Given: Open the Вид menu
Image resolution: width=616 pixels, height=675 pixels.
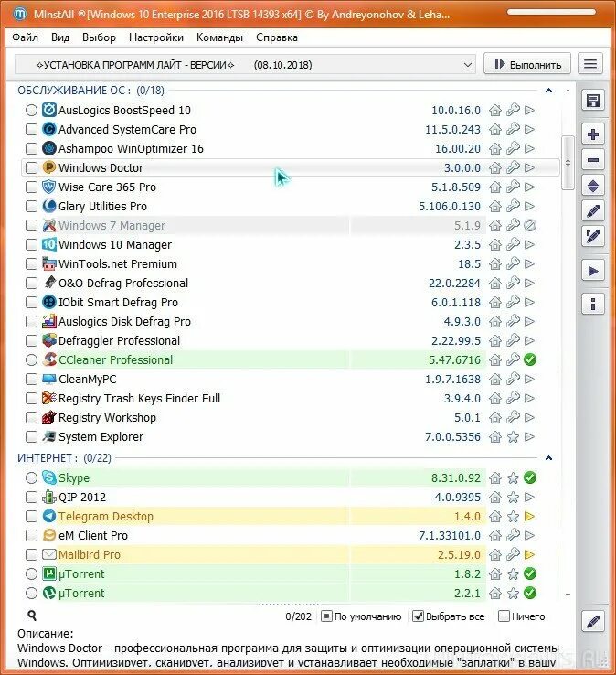Looking at the screenshot, I should click(x=60, y=37).
